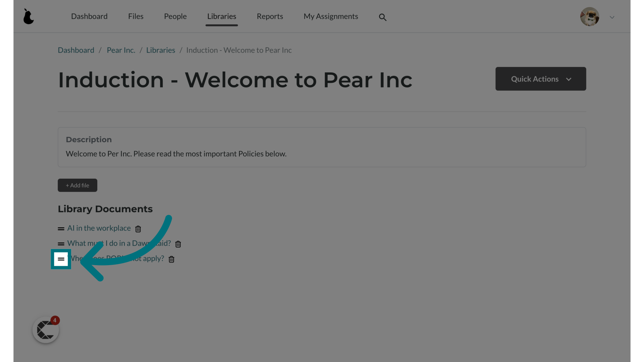Click the Libraries breadcrumb link

(x=161, y=50)
